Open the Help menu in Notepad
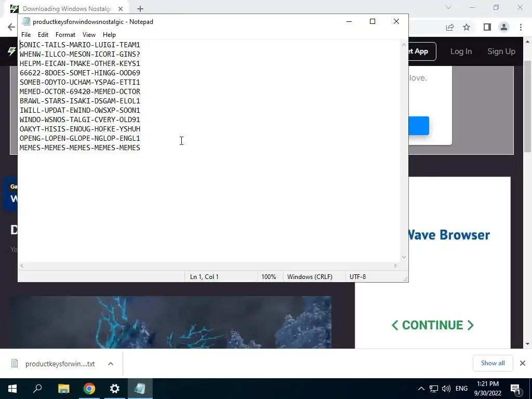The height and width of the screenshot is (399, 532). 109,35
